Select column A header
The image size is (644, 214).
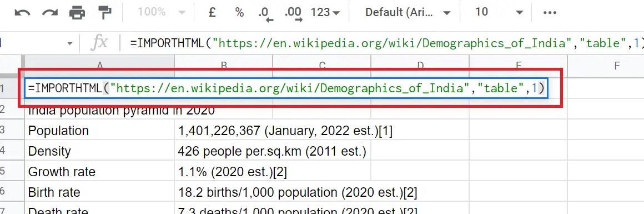click(99, 65)
